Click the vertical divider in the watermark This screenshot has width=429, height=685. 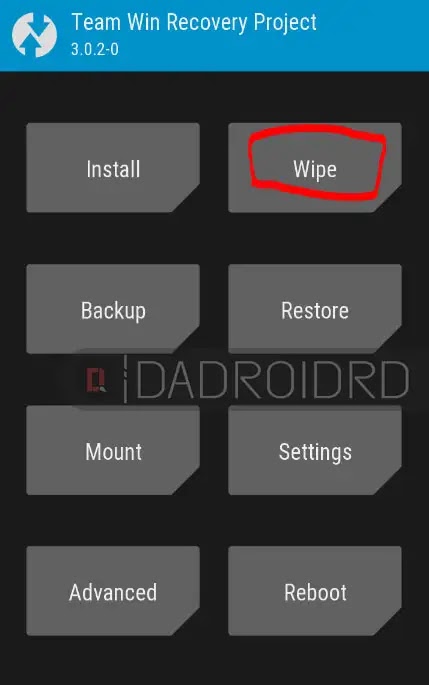pos(126,379)
